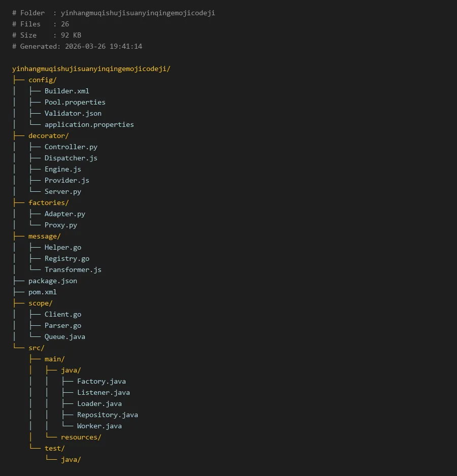Screen dimensions: 457x476
Task: Click Dispatcher.js file name
Action: (x=71, y=158)
